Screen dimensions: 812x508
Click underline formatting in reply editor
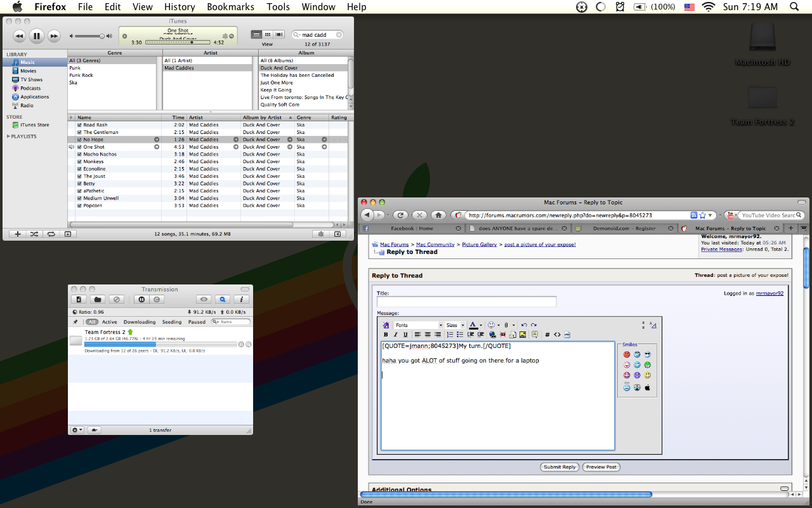pyautogui.click(x=405, y=335)
